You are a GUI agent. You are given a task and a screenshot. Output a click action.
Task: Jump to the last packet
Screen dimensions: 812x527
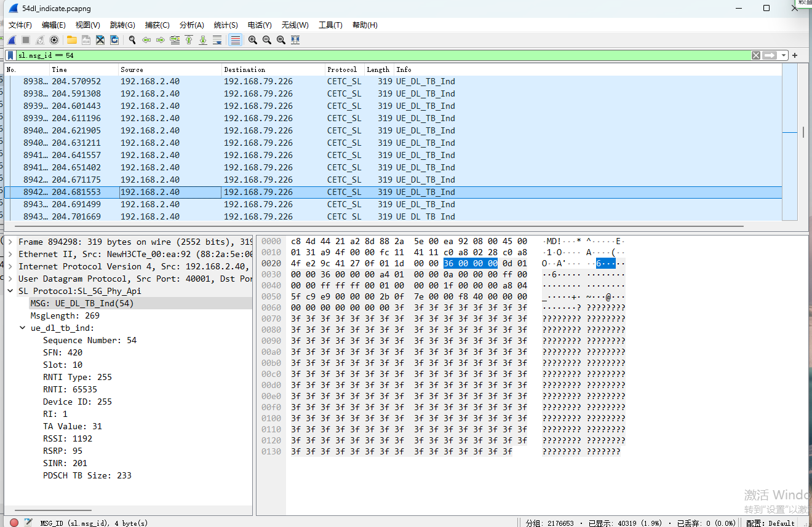pyautogui.click(x=203, y=40)
